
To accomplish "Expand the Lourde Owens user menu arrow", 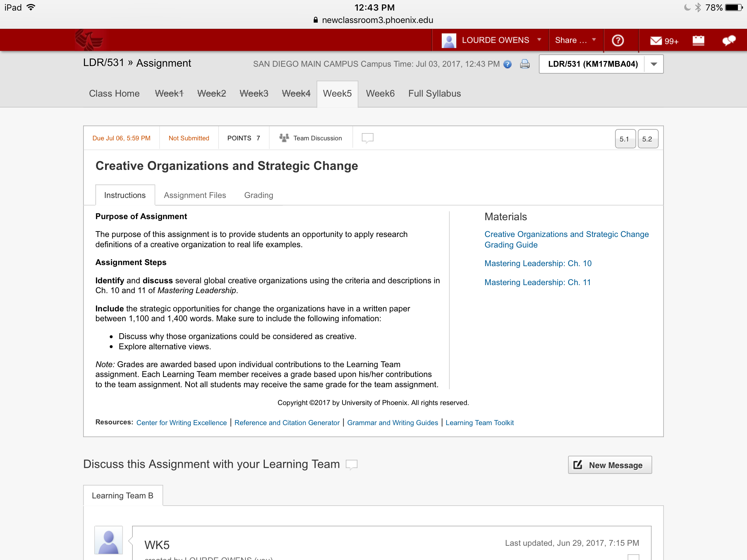I will [539, 40].
